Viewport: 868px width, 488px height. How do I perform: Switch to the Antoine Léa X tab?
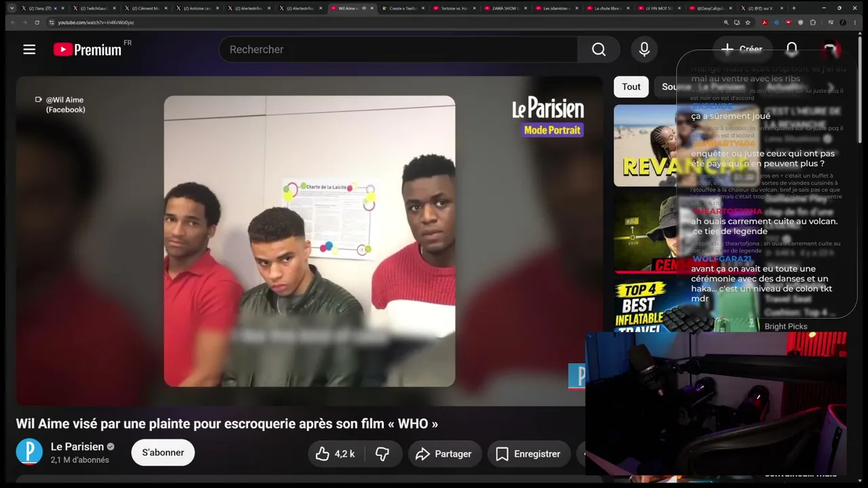coord(197,8)
